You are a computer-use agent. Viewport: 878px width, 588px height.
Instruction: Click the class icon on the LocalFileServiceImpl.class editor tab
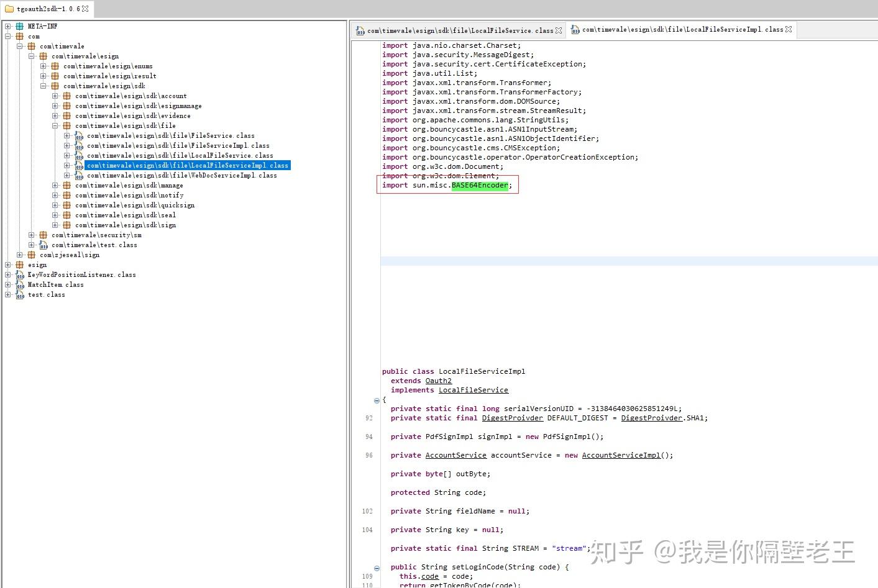[575, 29]
